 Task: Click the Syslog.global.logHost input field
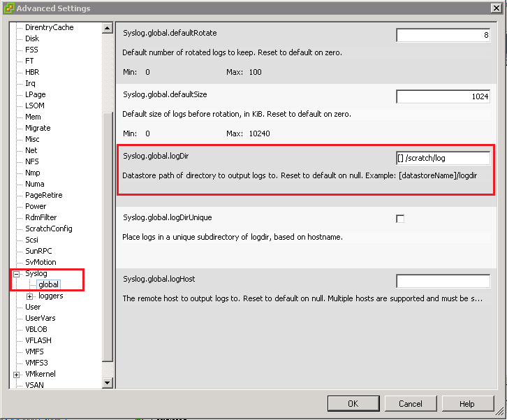(x=443, y=281)
